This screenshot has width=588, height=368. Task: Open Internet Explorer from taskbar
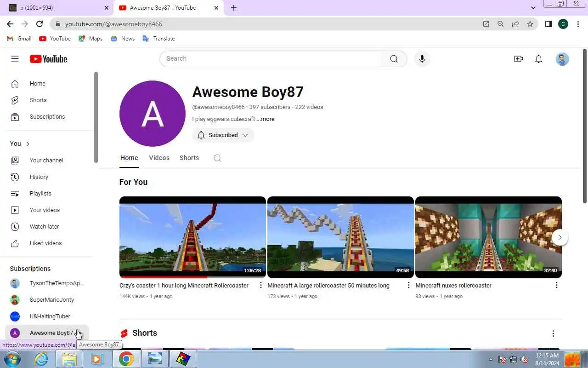tap(41, 359)
